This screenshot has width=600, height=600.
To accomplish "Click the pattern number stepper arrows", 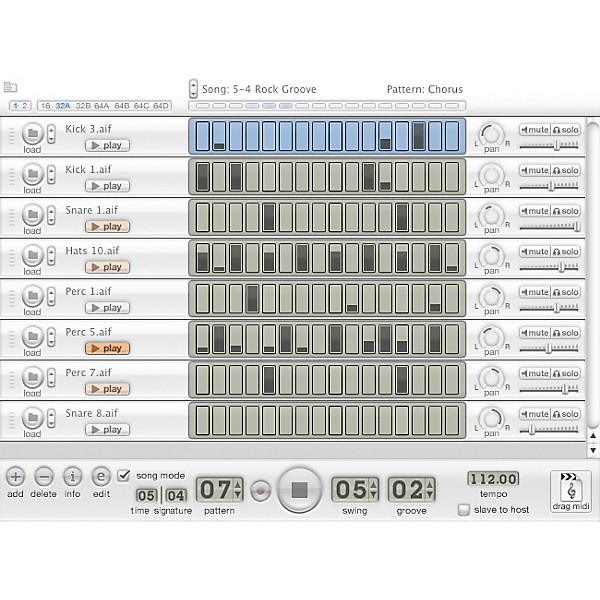I will (x=238, y=490).
